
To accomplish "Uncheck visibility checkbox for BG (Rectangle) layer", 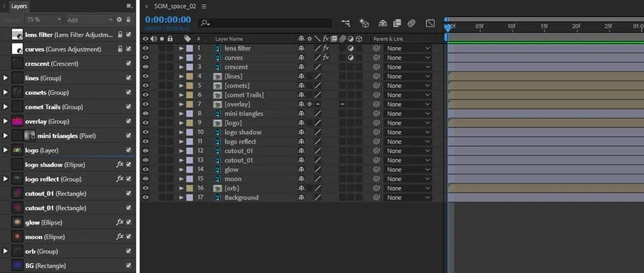I will tap(129, 266).
